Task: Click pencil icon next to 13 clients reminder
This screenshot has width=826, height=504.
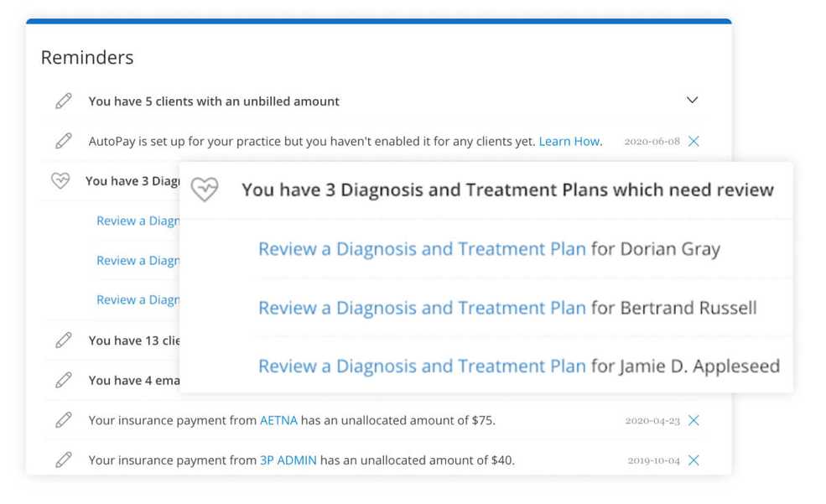Action: point(64,340)
